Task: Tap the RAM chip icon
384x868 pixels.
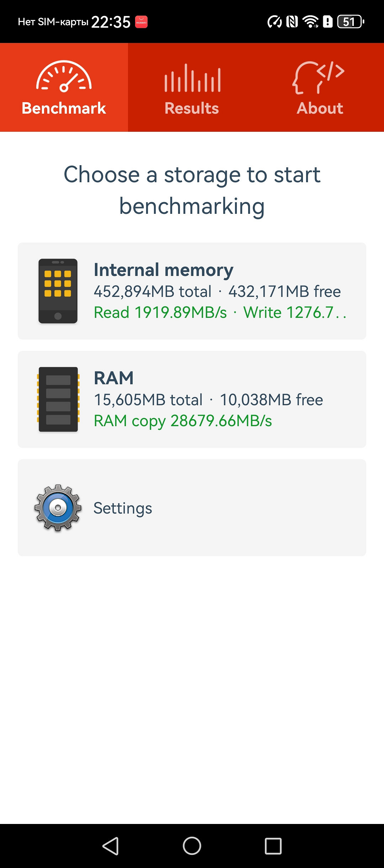Action: point(58,399)
